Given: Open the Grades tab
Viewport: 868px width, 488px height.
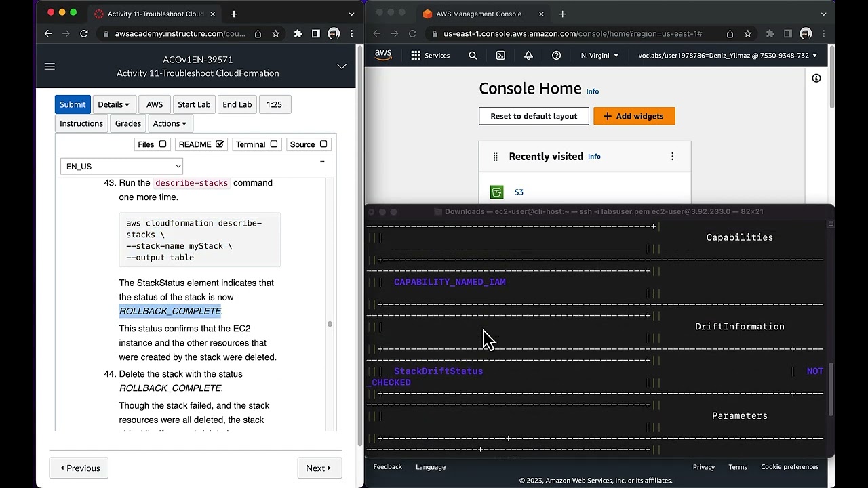Looking at the screenshot, I should coord(128,123).
